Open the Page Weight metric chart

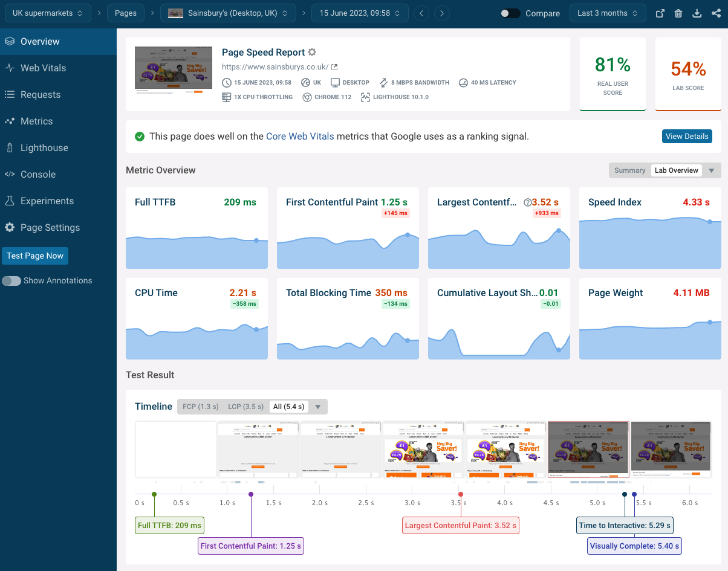click(650, 318)
